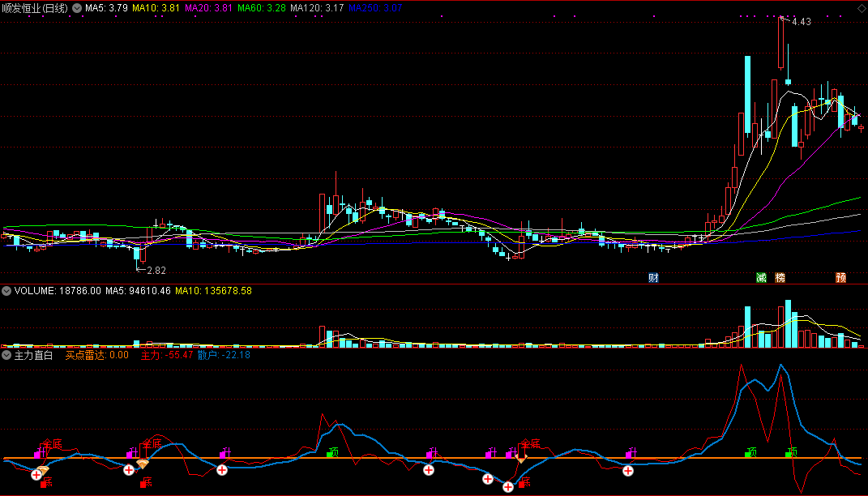This screenshot has height=496, width=868.
Task: Click the 4.43 high price annotation
Action: (801, 22)
